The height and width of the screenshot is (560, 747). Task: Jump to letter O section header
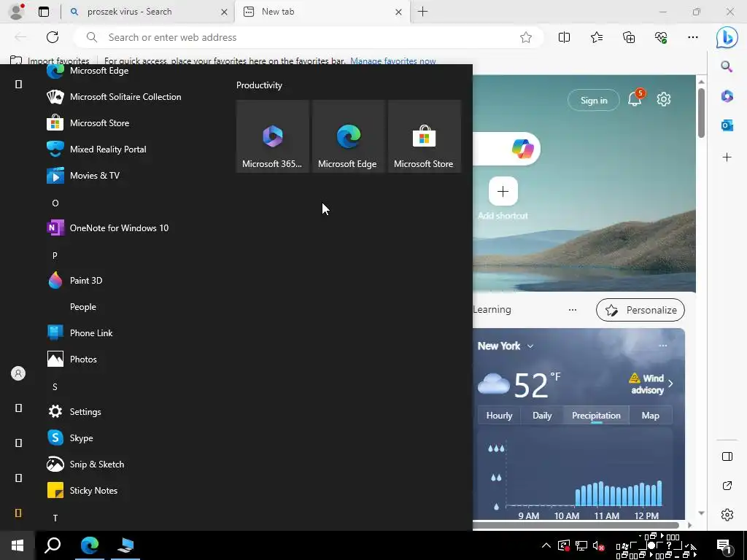[x=55, y=203]
